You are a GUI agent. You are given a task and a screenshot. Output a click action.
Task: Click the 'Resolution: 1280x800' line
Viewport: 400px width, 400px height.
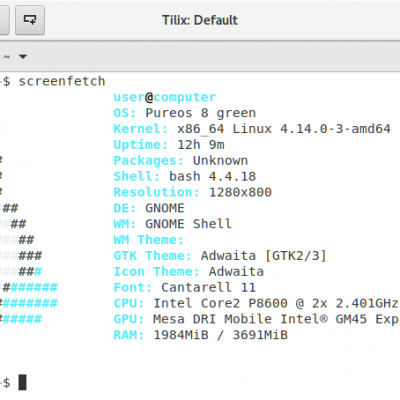pos(193,192)
